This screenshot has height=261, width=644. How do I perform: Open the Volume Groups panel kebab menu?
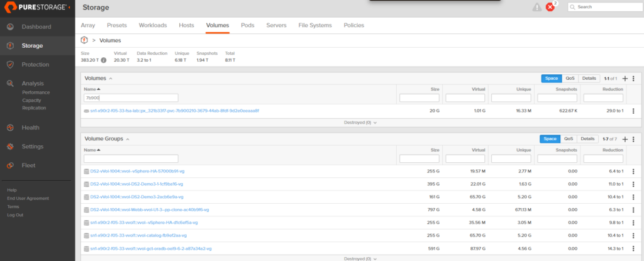point(633,139)
